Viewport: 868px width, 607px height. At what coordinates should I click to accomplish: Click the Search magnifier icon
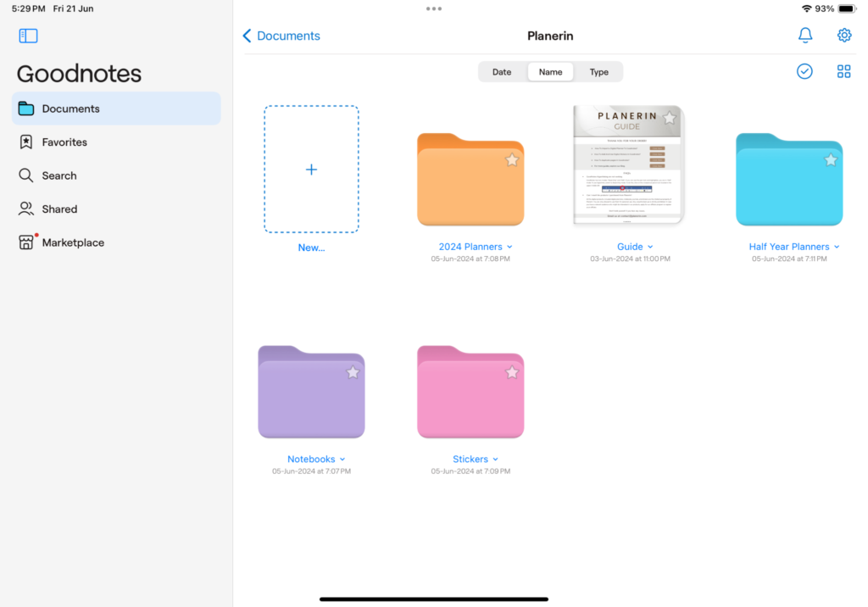(26, 175)
